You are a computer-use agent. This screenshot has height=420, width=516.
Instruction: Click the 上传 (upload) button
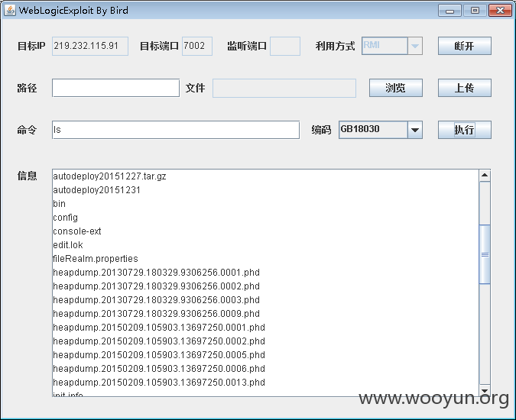464,88
